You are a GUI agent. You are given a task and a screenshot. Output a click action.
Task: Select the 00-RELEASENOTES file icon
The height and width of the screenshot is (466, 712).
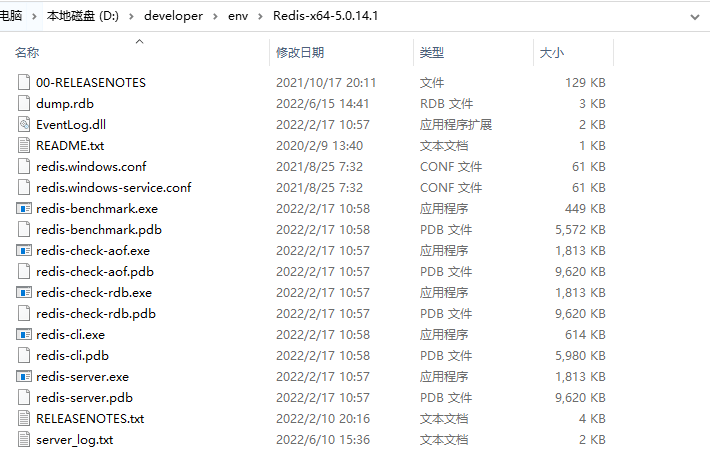click(x=24, y=82)
